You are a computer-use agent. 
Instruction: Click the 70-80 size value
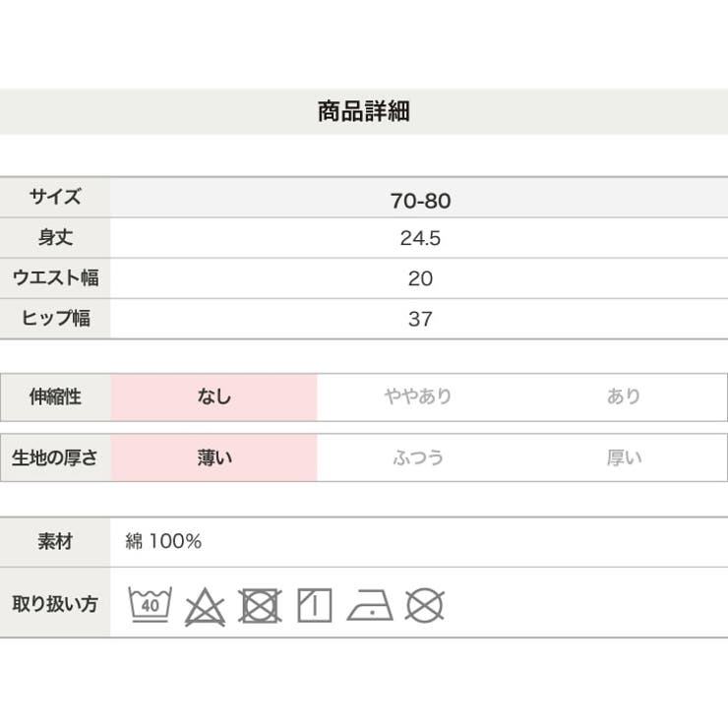(420, 201)
